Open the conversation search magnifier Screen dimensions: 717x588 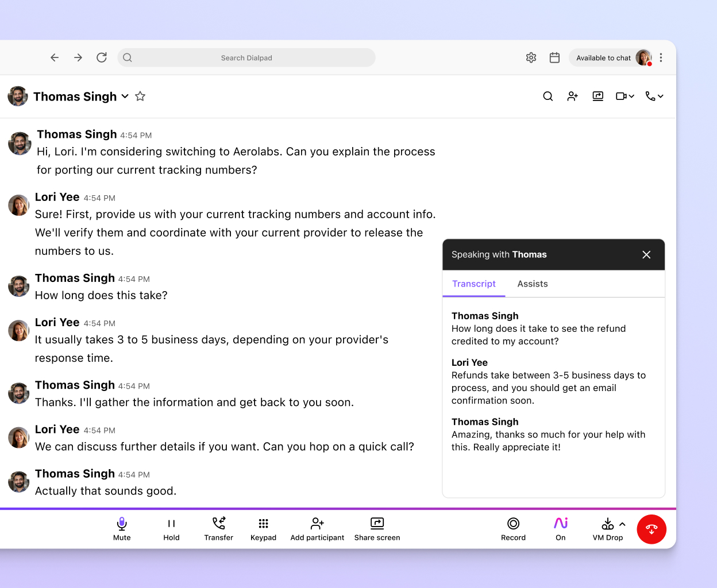click(x=548, y=96)
